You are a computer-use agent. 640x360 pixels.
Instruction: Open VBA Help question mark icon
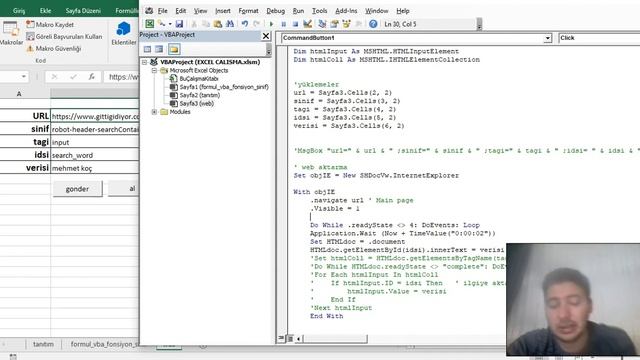pos(373,24)
